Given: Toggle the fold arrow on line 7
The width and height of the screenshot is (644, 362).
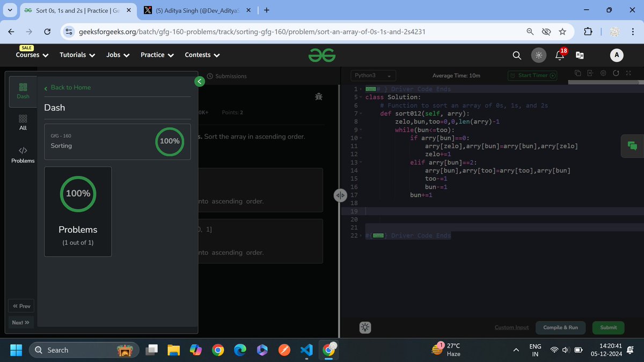Looking at the screenshot, I should [x=362, y=114].
